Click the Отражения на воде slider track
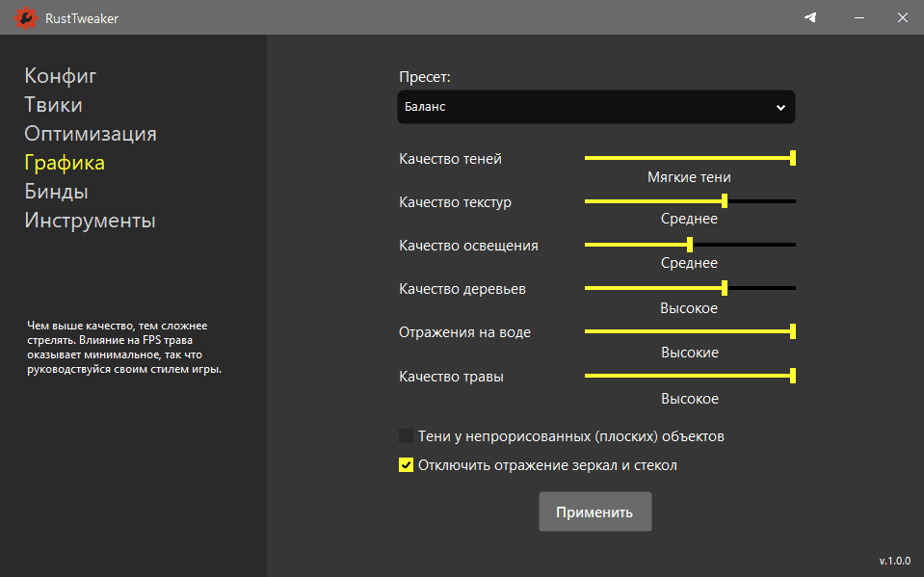The height and width of the screenshot is (577, 924). pyautogui.click(x=689, y=331)
